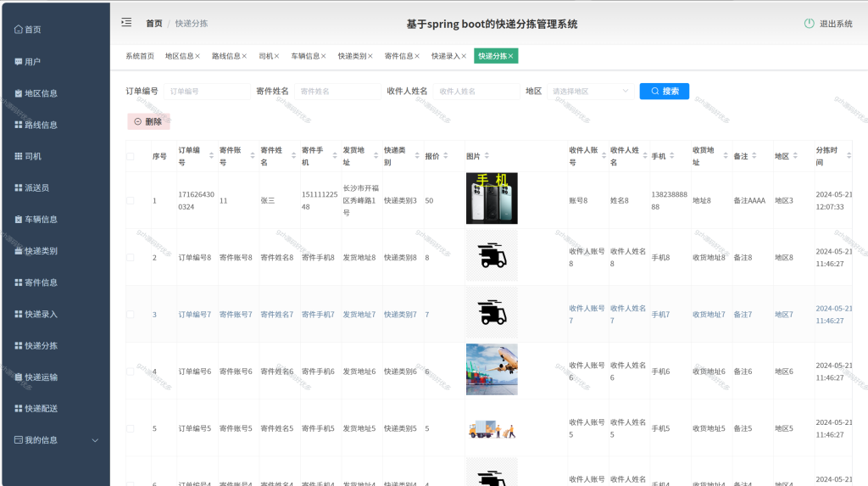The height and width of the screenshot is (486, 868).
Task: Sort by 地区 column header arrows
Action: 795,156
